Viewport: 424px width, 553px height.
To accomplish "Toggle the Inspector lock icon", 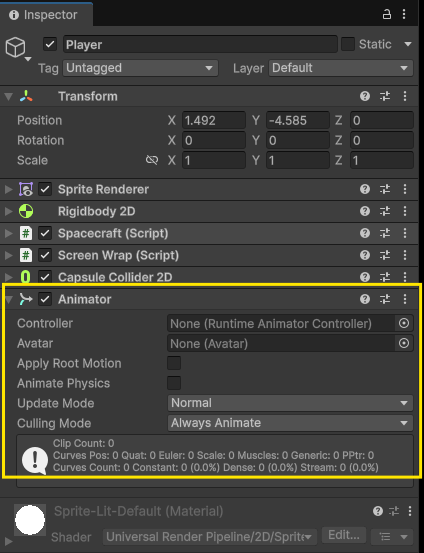I will 387,14.
